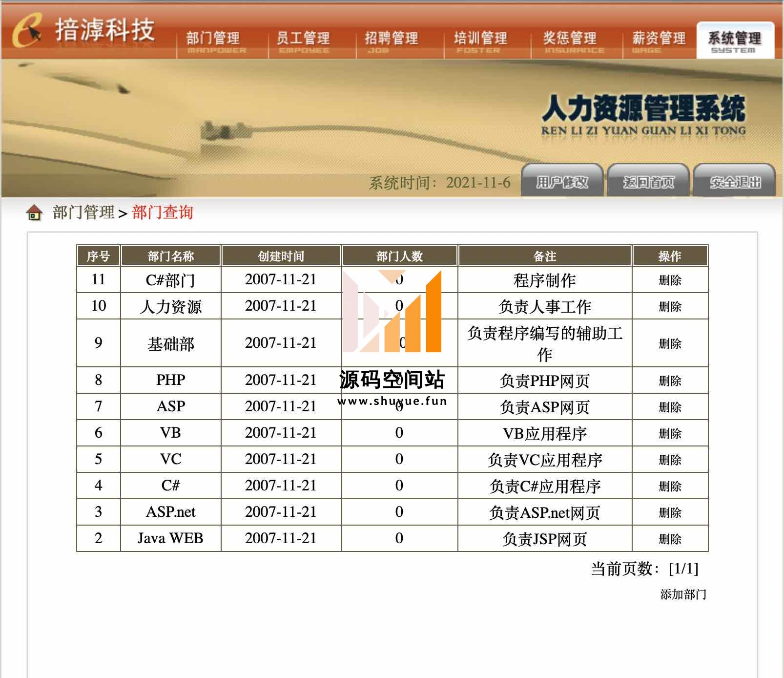Select the 系统管理 tab
Screen dimensions: 784x678
tap(734, 41)
